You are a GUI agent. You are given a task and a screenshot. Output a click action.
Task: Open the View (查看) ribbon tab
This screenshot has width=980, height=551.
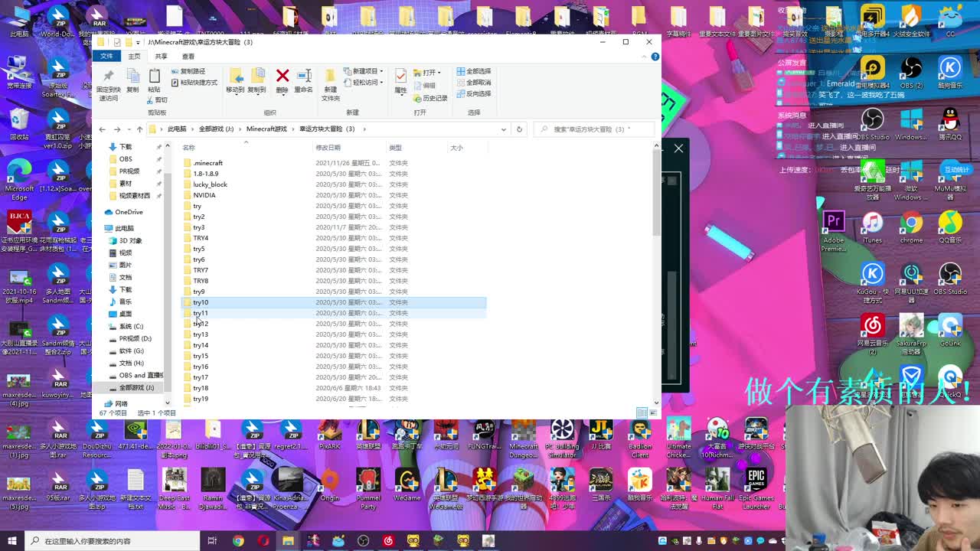188,56
